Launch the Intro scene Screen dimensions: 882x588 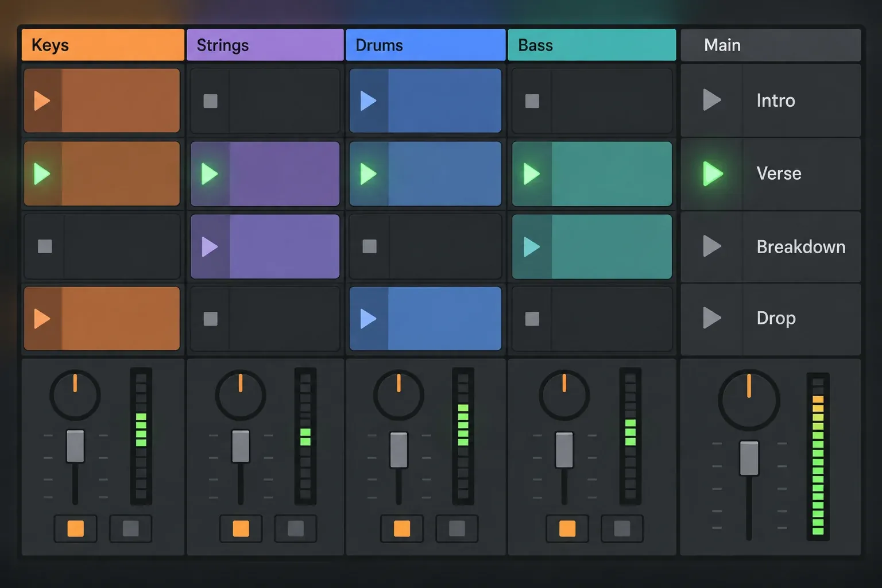(x=712, y=100)
